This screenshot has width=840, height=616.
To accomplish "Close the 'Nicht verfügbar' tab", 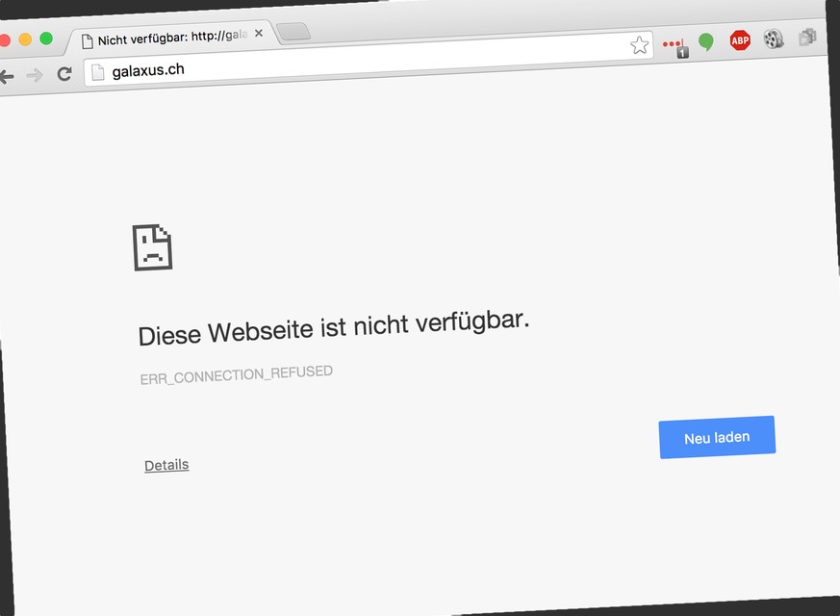I will [259, 34].
